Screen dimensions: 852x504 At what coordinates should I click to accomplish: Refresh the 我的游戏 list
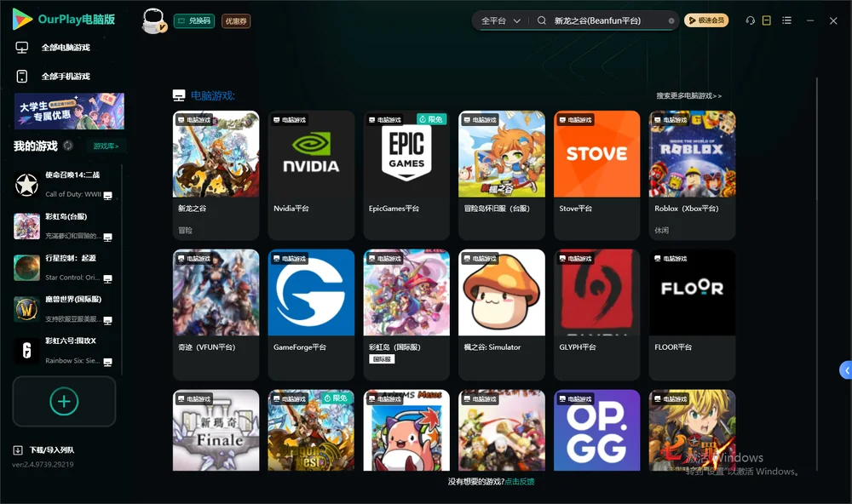68,146
